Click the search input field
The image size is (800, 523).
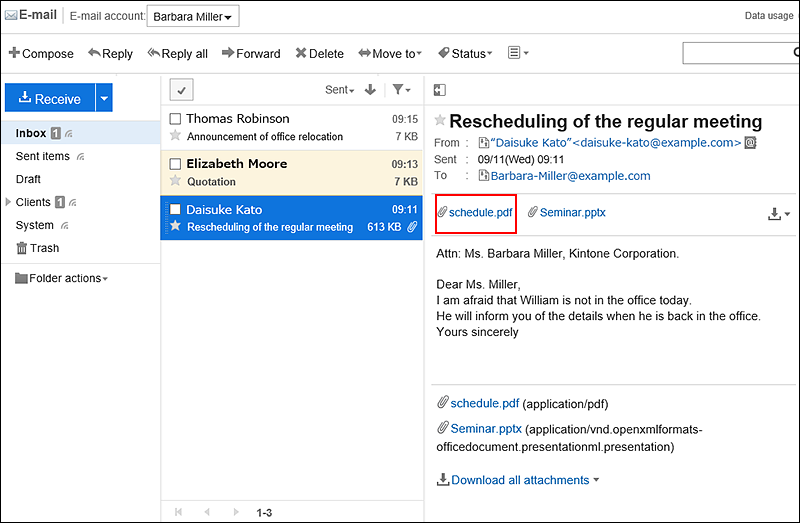[740, 53]
